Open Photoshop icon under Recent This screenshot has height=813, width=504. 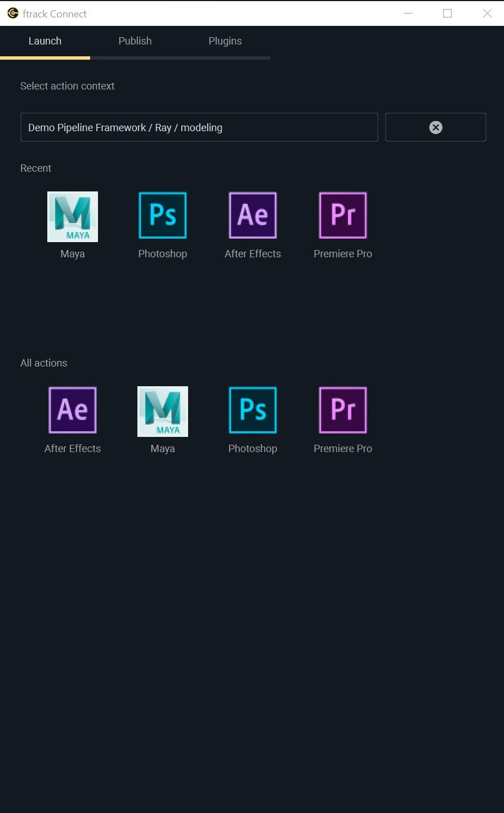pos(163,216)
